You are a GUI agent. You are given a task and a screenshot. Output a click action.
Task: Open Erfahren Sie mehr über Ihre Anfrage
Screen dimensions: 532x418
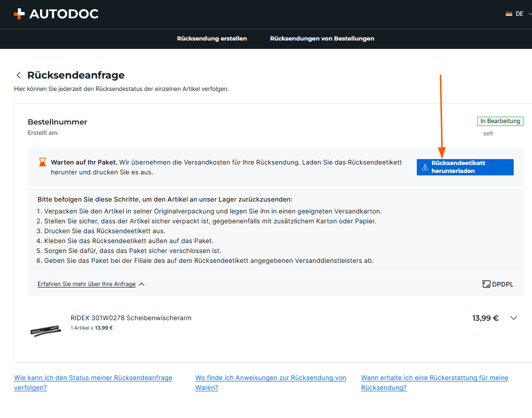(87, 284)
